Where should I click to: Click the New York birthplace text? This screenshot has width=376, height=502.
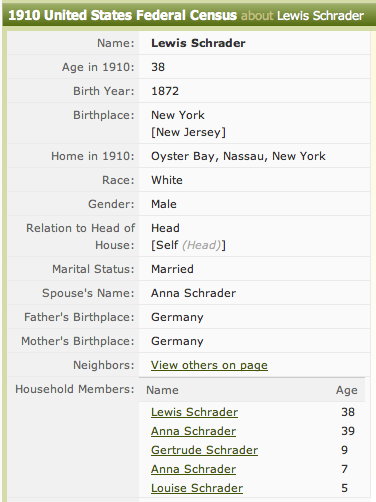178,115
